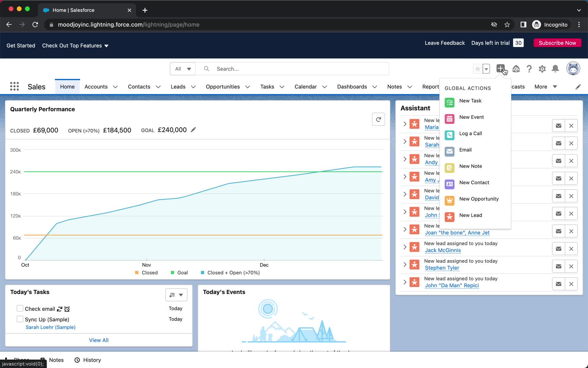Open the Setup gear icon
Image resolution: width=588 pixels, height=368 pixels.
[x=542, y=69]
